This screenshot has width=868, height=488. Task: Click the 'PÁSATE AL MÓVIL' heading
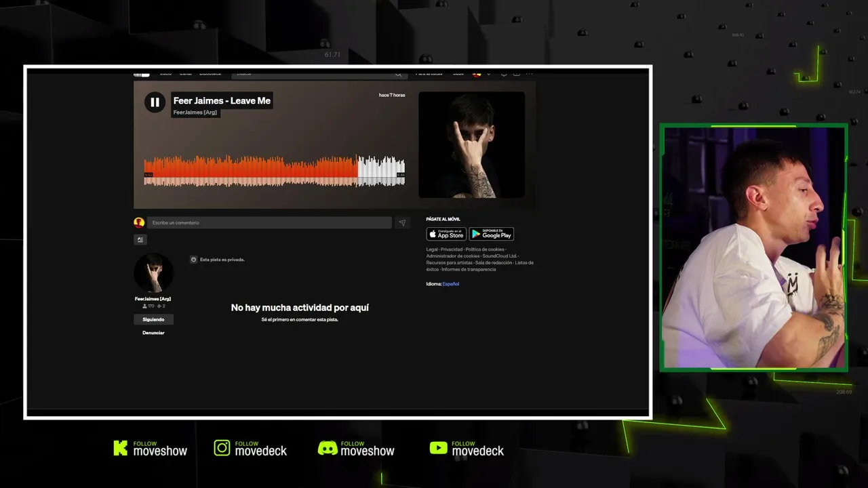point(443,220)
